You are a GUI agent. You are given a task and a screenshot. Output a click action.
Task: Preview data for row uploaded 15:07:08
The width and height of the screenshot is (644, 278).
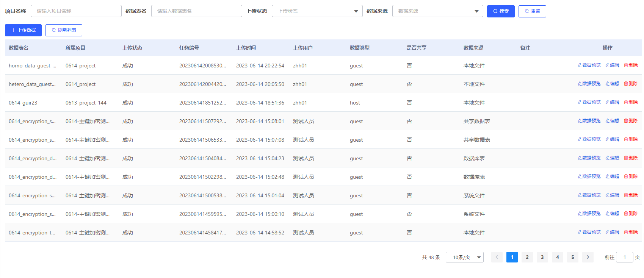point(589,139)
